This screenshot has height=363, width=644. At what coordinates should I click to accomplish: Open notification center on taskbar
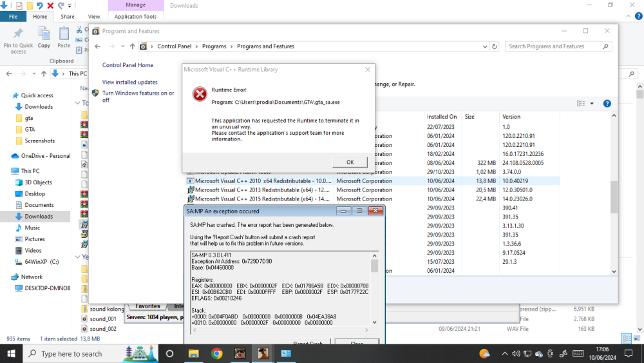pos(629,353)
